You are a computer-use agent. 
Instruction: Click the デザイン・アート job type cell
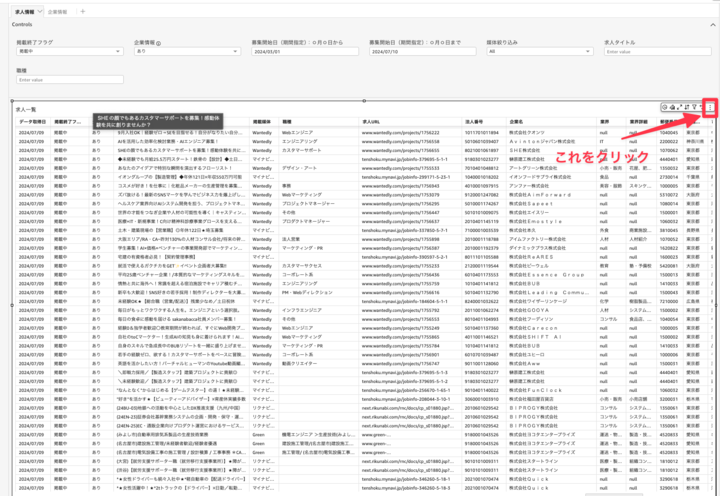(299, 168)
